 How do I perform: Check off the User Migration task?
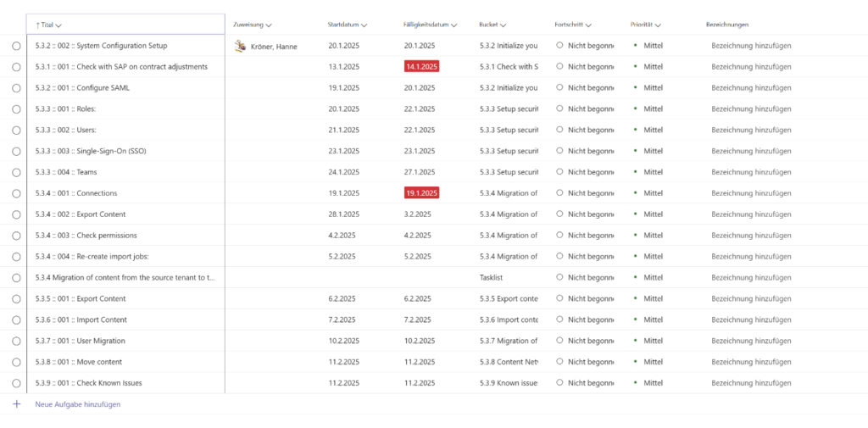tap(16, 341)
